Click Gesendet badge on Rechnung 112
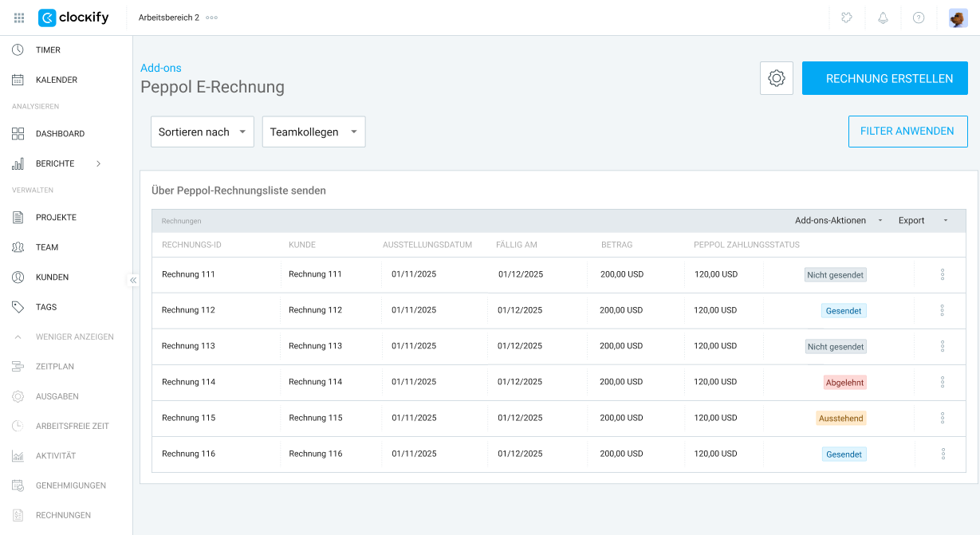The image size is (980, 535). point(844,311)
